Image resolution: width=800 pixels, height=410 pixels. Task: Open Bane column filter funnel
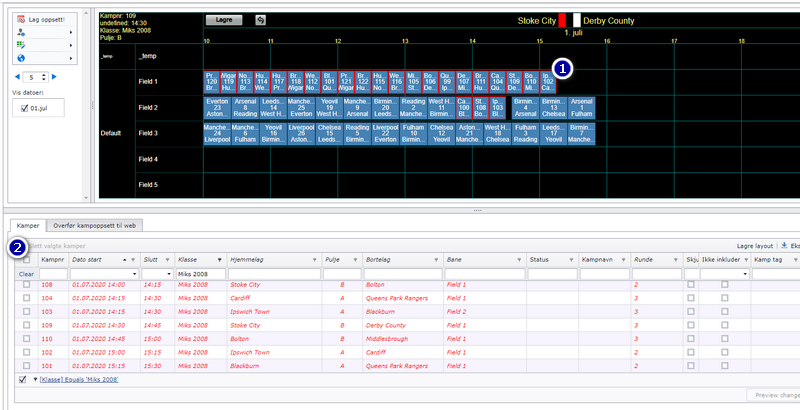click(x=519, y=260)
